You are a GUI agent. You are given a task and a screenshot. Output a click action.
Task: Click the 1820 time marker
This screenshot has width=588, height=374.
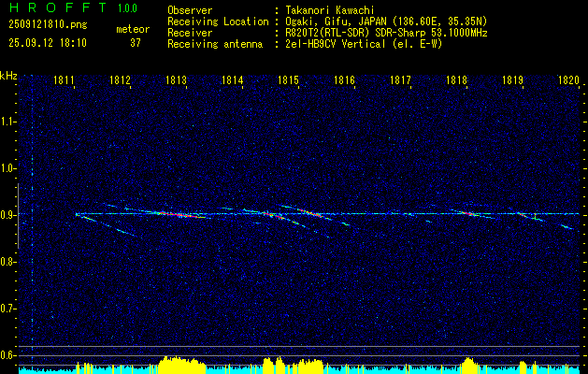point(569,79)
